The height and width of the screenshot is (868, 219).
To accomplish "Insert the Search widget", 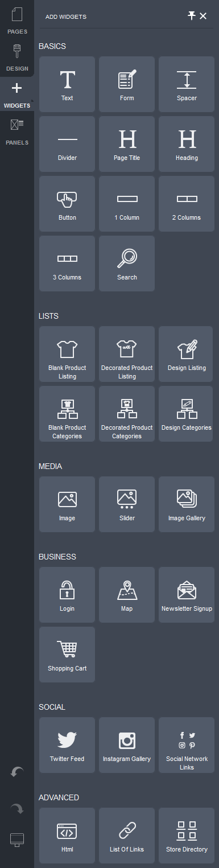I will coord(127,264).
